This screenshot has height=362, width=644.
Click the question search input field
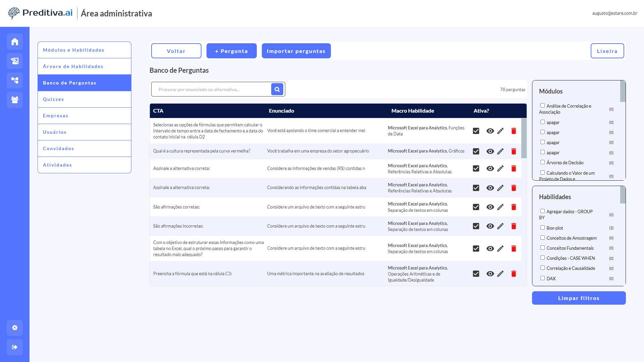click(211, 89)
